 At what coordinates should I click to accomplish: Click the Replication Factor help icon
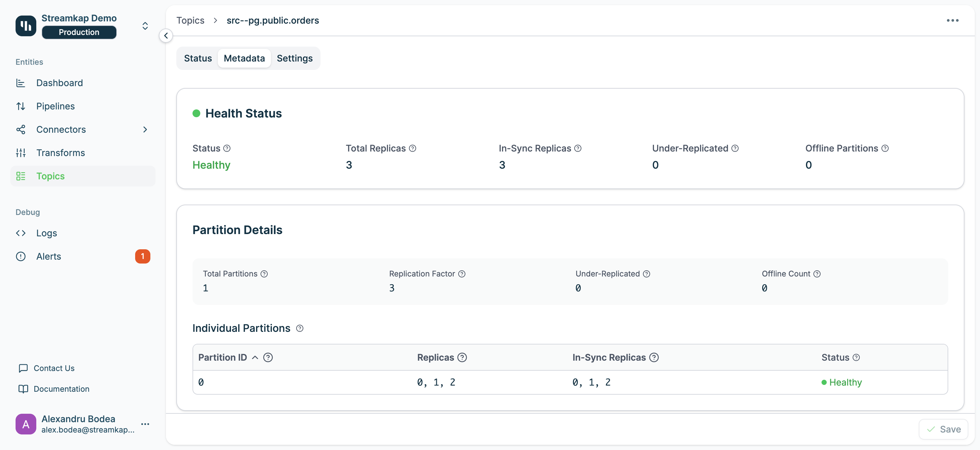coord(461,274)
